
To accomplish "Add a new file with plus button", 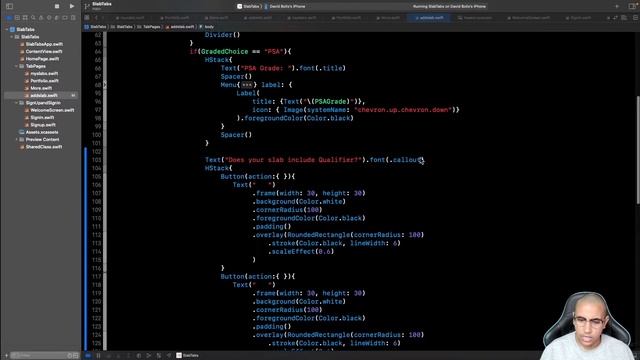I will click(x=6, y=356).
